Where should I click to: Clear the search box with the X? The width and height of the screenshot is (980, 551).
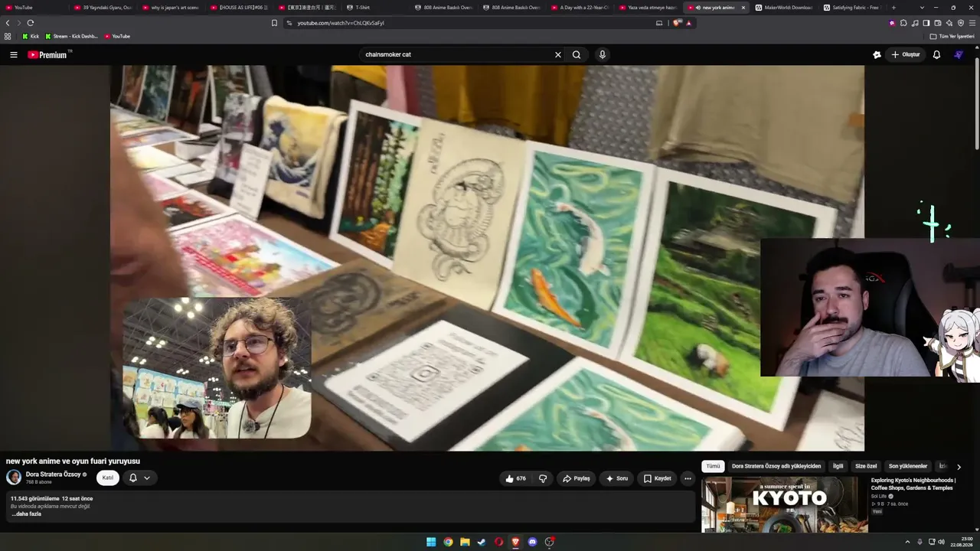click(558, 54)
